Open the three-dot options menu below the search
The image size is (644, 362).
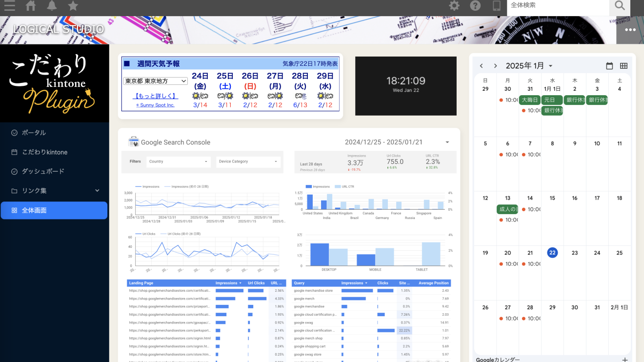[x=630, y=30]
